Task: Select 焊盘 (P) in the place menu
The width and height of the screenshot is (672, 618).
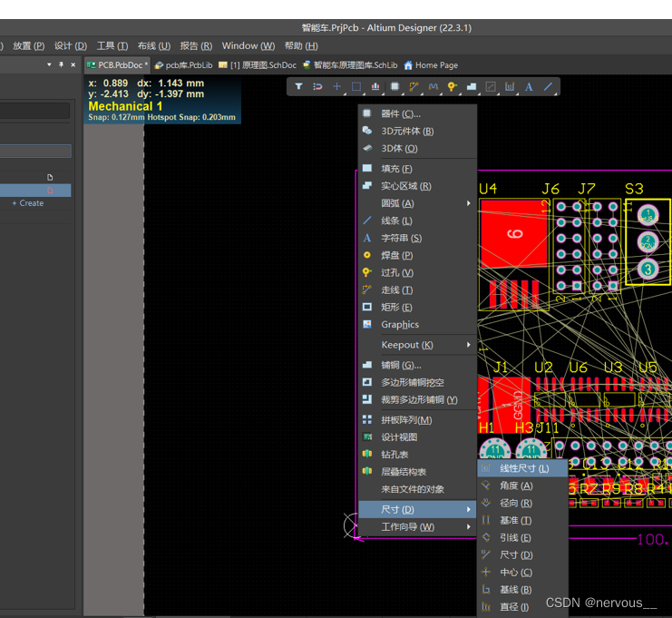Action: point(396,256)
